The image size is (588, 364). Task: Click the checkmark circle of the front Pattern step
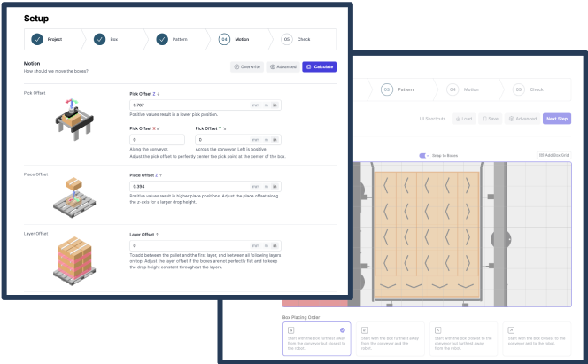pyautogui.click(x=162, y=39)
